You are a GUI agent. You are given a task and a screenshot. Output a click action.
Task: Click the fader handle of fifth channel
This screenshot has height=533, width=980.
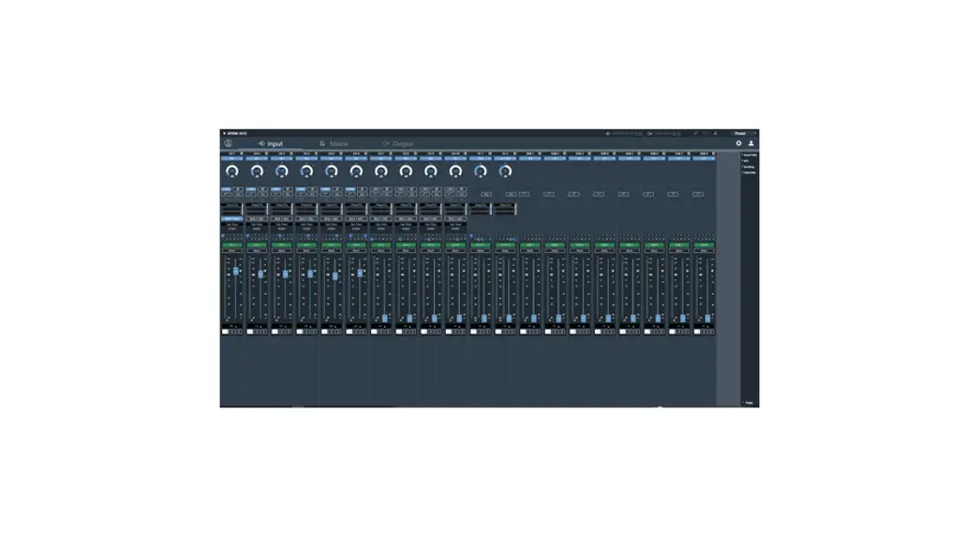335,275
